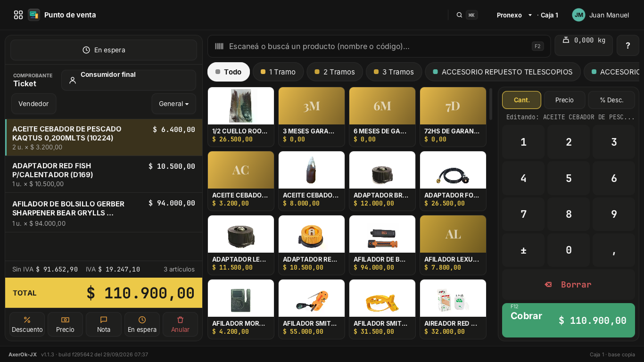
Task: Switch keypad to Precio mode
Action: click(564, 100)
